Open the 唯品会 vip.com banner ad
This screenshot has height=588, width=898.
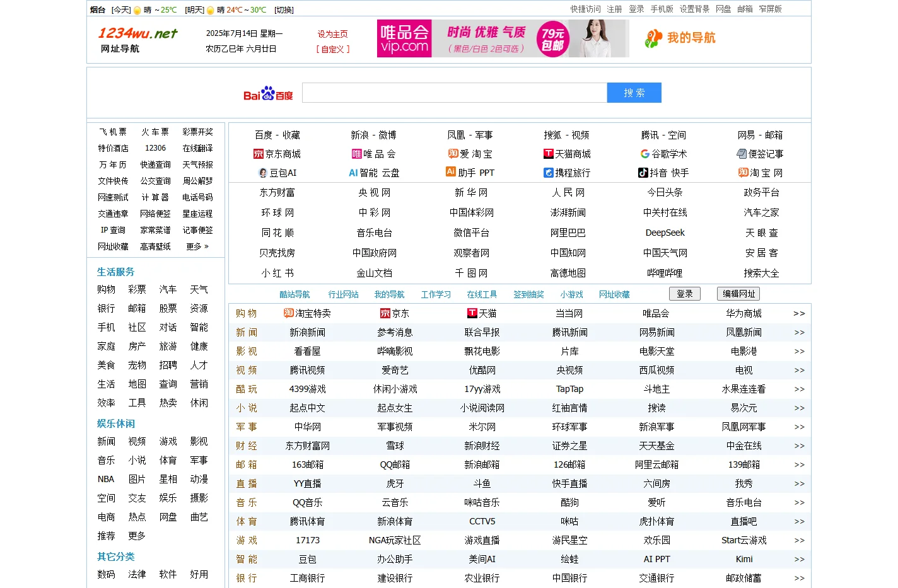(503, 38)
